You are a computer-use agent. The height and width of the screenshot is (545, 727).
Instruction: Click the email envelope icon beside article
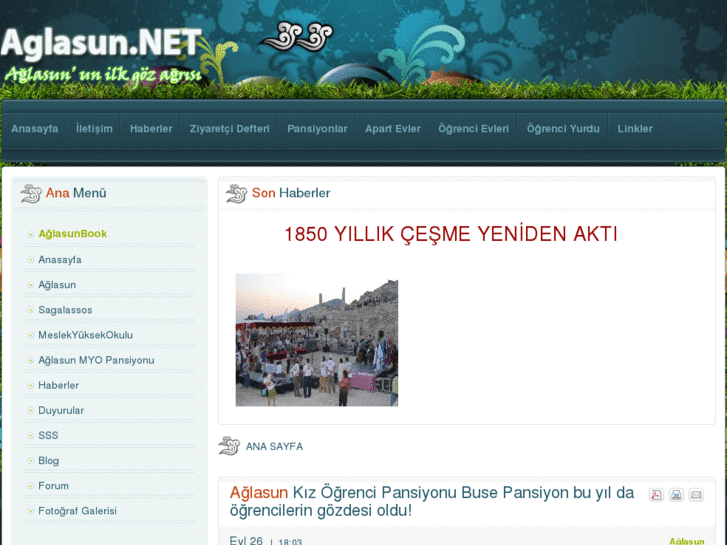(696, 494)
